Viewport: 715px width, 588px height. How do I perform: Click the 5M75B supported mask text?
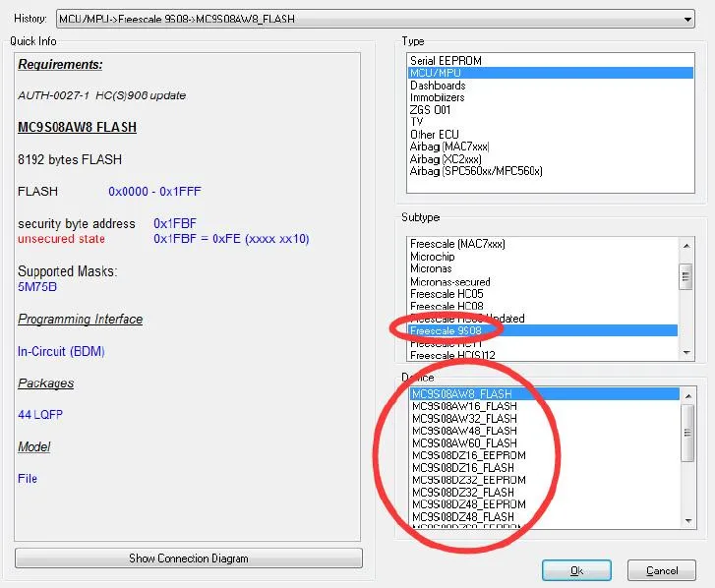pos(37,287)
